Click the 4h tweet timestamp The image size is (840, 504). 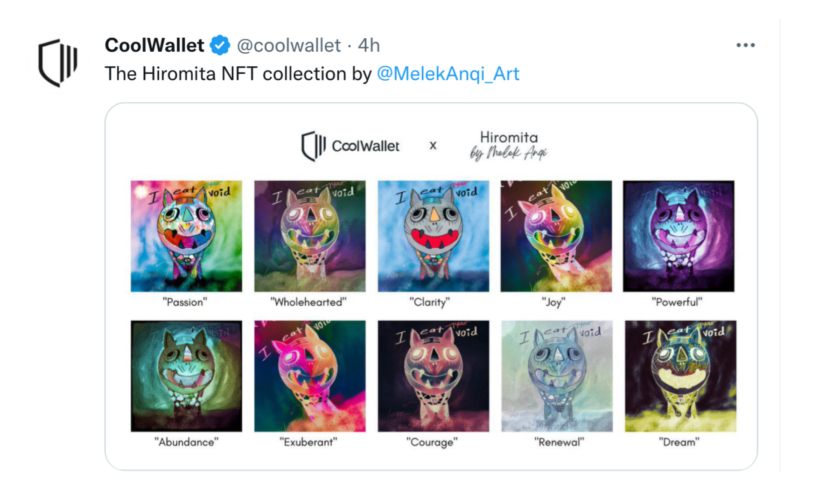click(369, 45)
